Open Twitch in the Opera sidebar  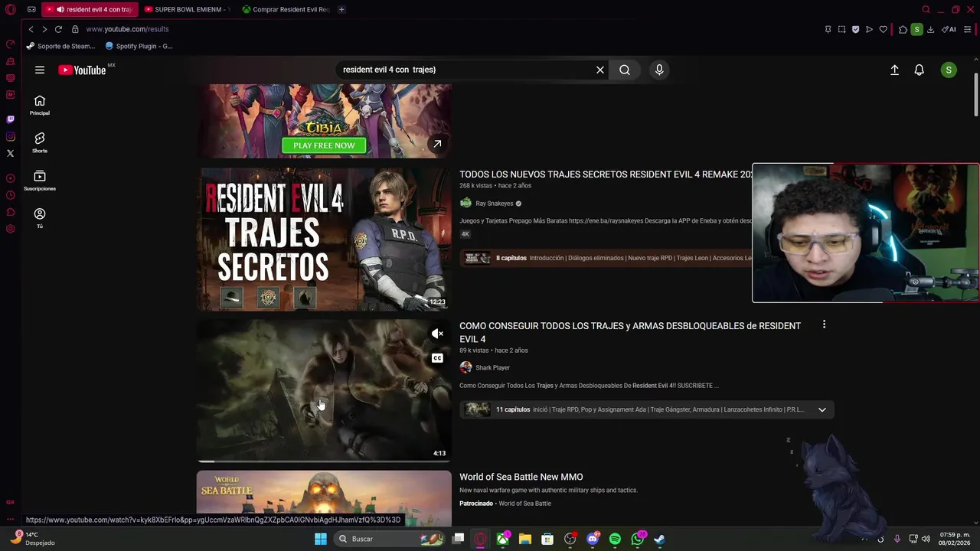tap(11, 119)
